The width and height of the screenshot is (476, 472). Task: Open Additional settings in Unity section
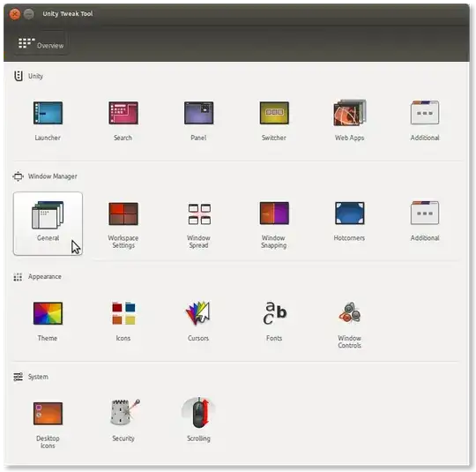425,112
